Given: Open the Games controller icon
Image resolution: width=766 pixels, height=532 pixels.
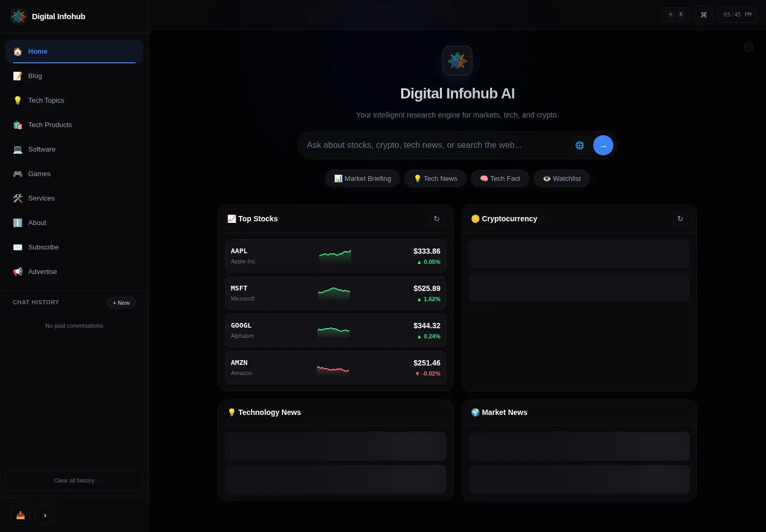Looking at the screenshot, I should click(18, 174).
